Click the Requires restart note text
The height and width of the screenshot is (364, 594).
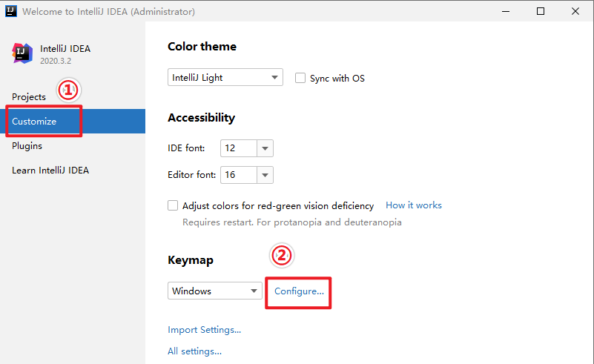point(292,222)
